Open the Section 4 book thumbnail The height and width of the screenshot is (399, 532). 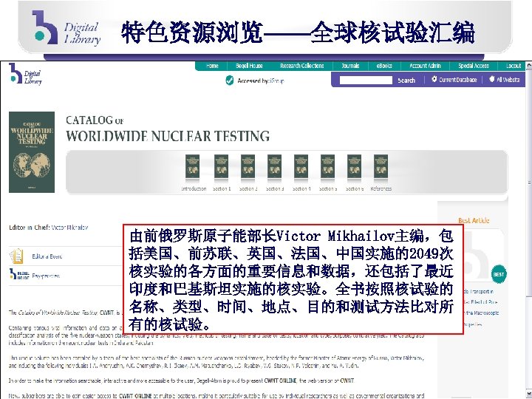tap(301, 167)
